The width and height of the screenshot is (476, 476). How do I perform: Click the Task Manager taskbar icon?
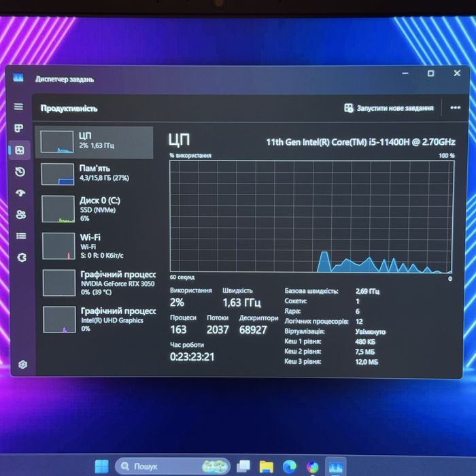336,467
